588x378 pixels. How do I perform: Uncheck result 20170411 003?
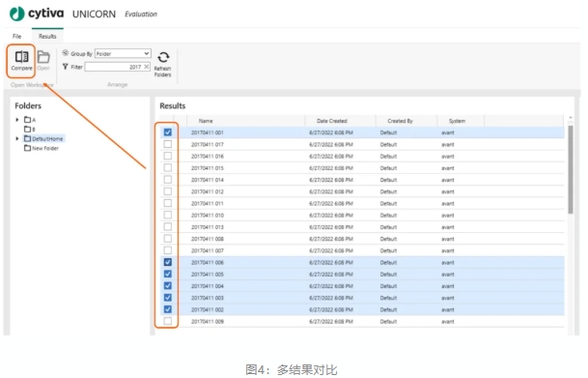pyautogui.click(x=168, y=298)
